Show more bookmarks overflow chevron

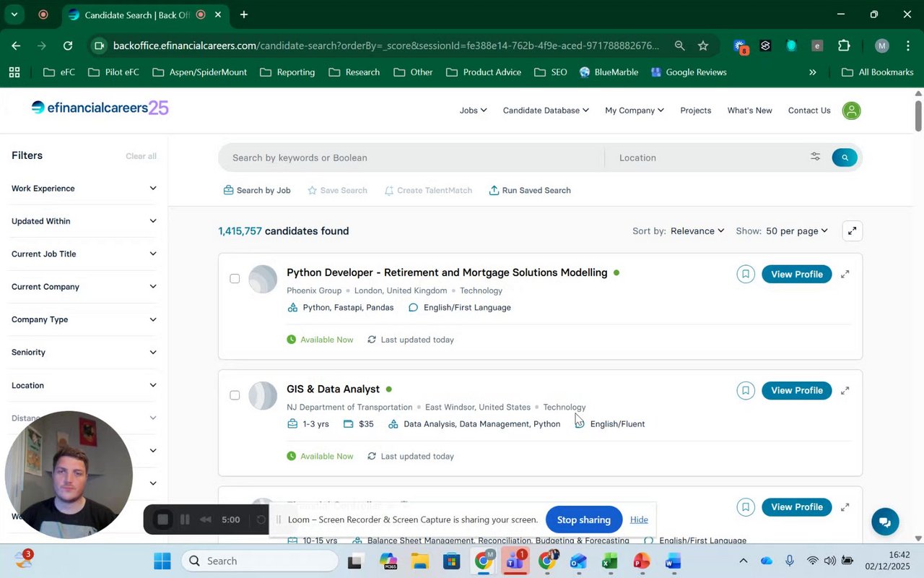(812, 72)
